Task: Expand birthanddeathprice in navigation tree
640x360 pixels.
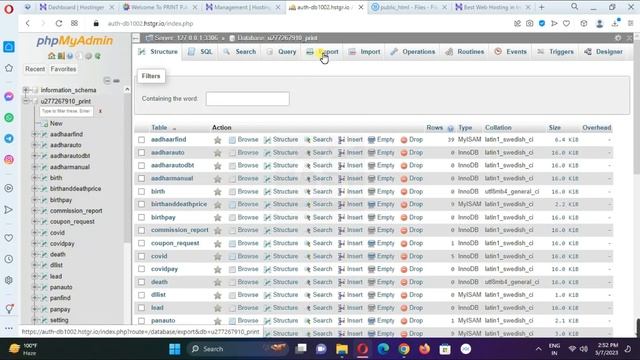Action: pos(35,189)
